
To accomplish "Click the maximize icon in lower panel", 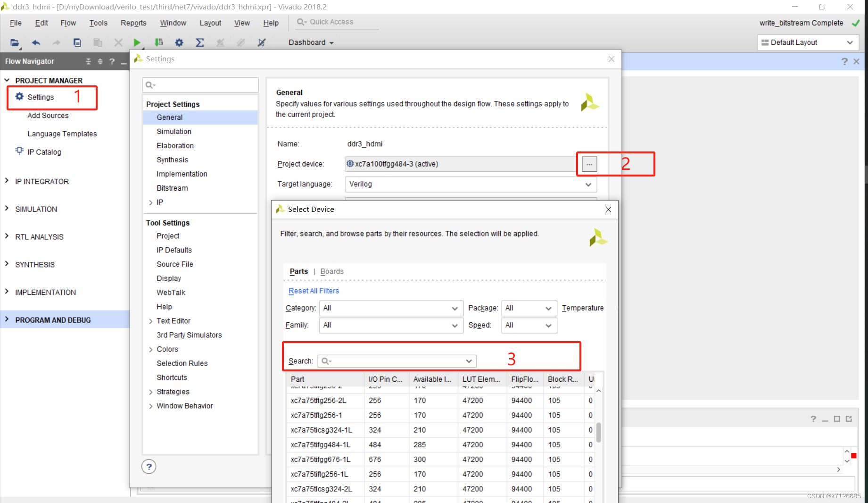I will (837, 419).
